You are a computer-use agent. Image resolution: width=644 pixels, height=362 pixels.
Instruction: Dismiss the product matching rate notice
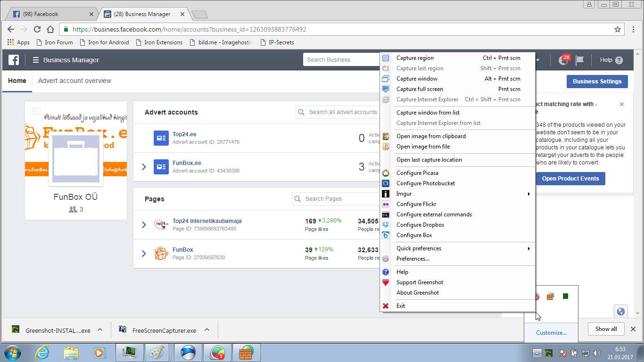tap(622, 104)
